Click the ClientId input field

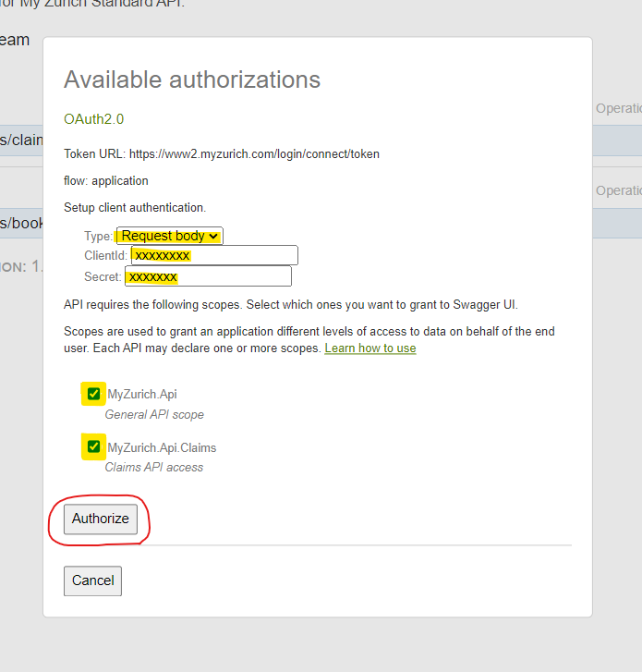coord(214,255)
